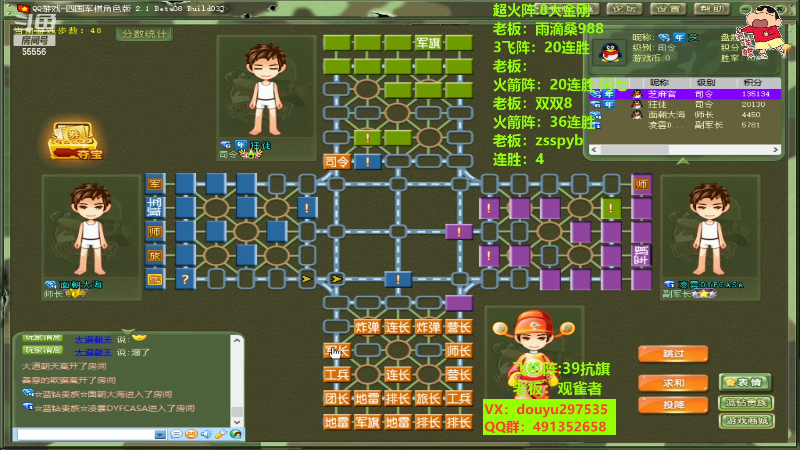Image resolution: width=800 pixels, height=450 pixels.
Task: Click the green exclamation piece beside 司令
Action: [367, 138]
